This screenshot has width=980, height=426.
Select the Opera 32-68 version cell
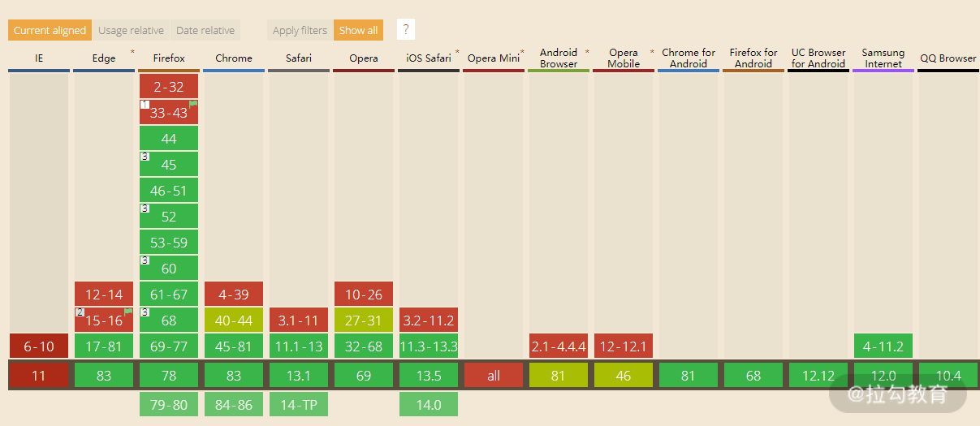pyautogui.click(x=364, y=346)
